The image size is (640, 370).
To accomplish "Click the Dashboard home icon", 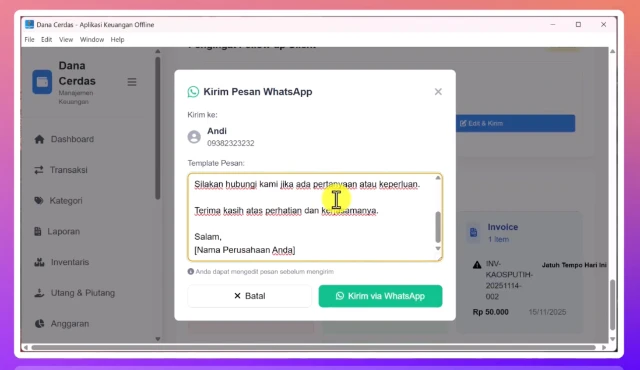I will pyautogui.click(x=39, y=140).
